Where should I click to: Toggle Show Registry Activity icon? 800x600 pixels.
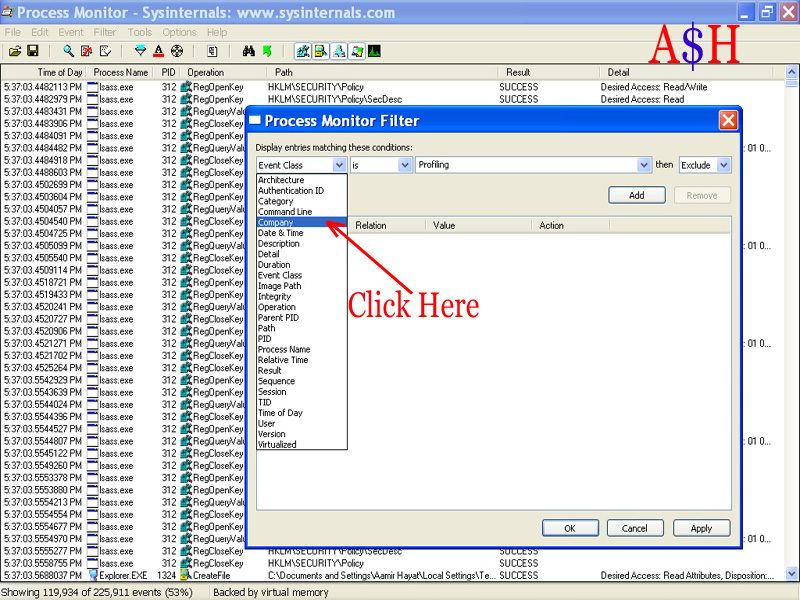[303, 51]
